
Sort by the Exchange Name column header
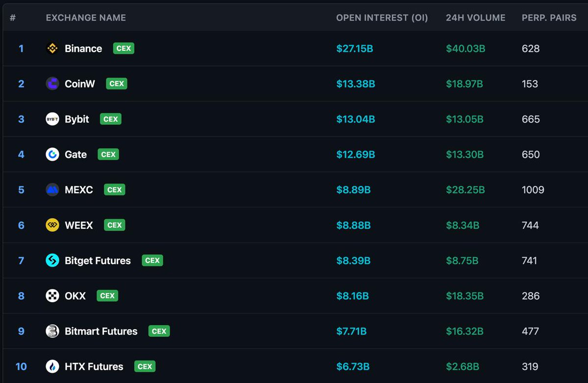point(86,18)
